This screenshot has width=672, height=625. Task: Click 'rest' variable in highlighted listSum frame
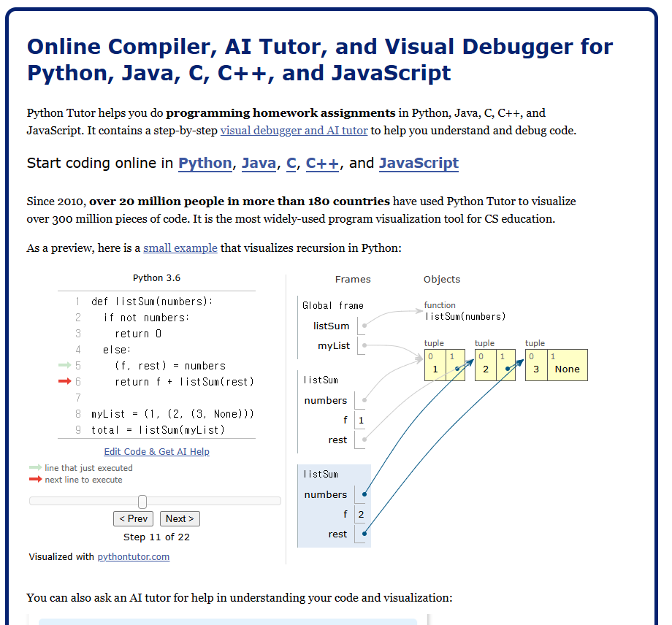click(337, 534)
